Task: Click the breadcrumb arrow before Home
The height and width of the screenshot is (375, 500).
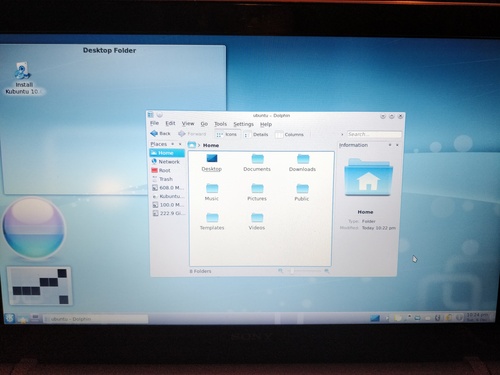Action: 199,145
